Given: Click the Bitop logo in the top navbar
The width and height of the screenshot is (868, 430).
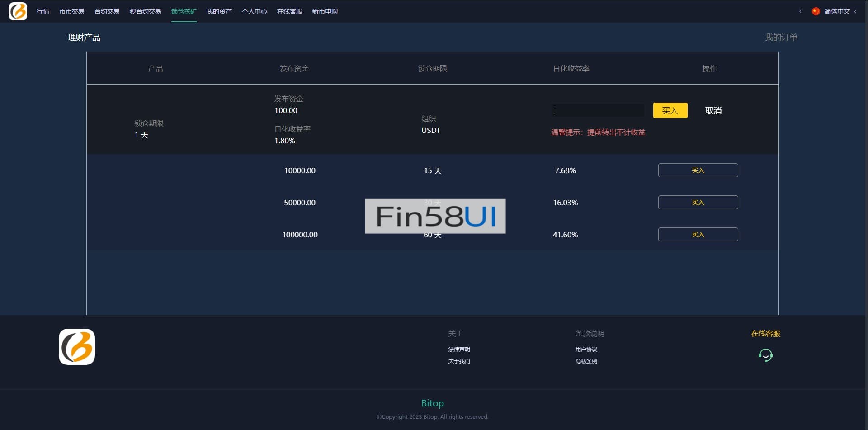Looking at the screenshot, I should click(x=18, y=11).
